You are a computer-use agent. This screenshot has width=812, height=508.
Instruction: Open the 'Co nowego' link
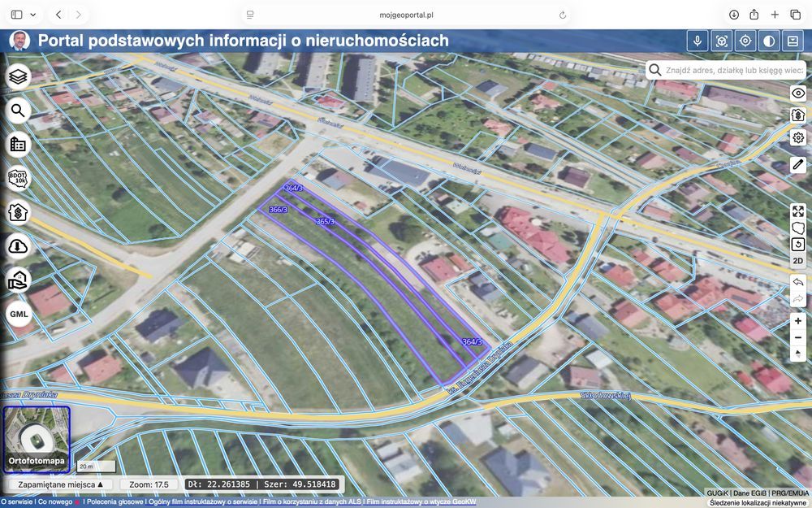(55, 502)
